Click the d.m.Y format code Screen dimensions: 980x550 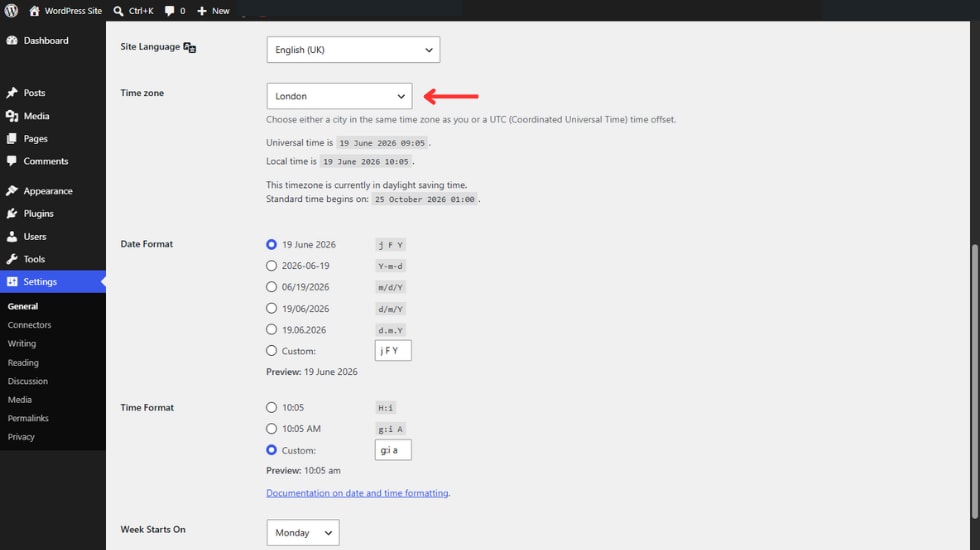tap(391, 330)
